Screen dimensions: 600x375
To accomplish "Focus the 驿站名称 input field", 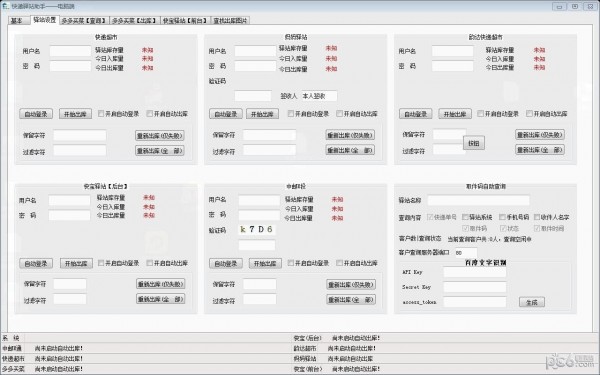I will [478, 200].
